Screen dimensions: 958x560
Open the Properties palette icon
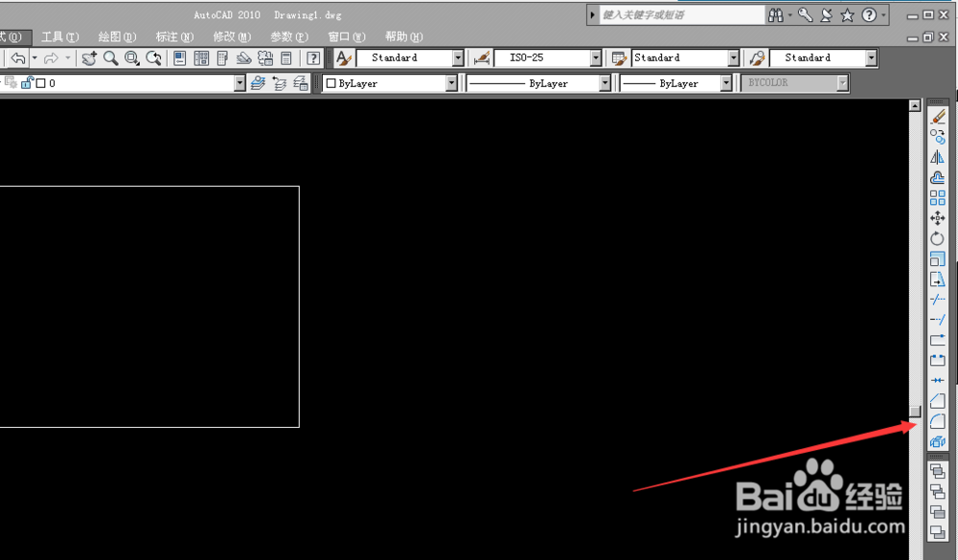pos(180,58)
